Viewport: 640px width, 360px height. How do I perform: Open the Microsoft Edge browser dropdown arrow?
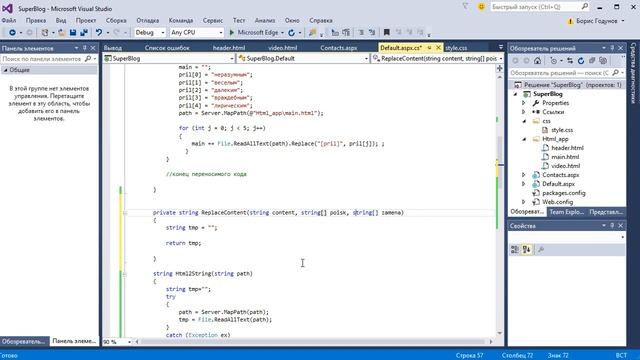(x=282, y=32)
